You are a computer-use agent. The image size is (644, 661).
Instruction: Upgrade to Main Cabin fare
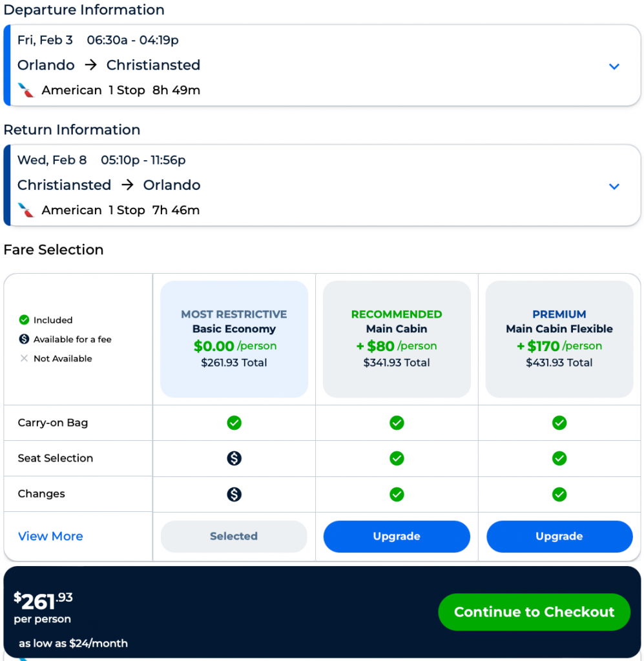coord(397,536)
